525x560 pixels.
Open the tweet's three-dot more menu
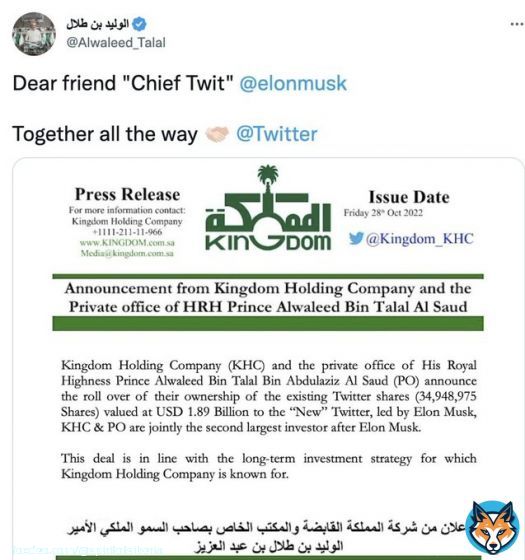517,24
